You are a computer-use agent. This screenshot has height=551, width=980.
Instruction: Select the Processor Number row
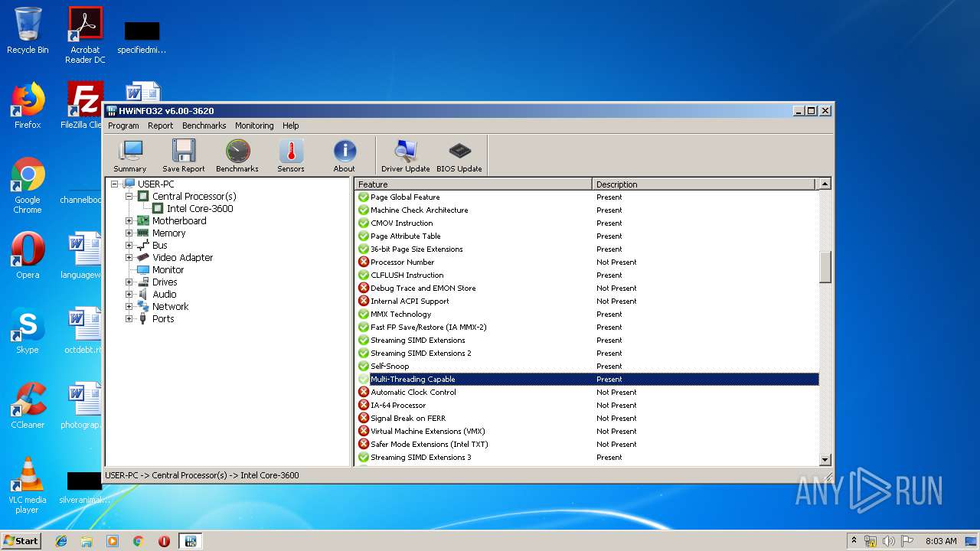pyautogui.click(x=587, y=262)
